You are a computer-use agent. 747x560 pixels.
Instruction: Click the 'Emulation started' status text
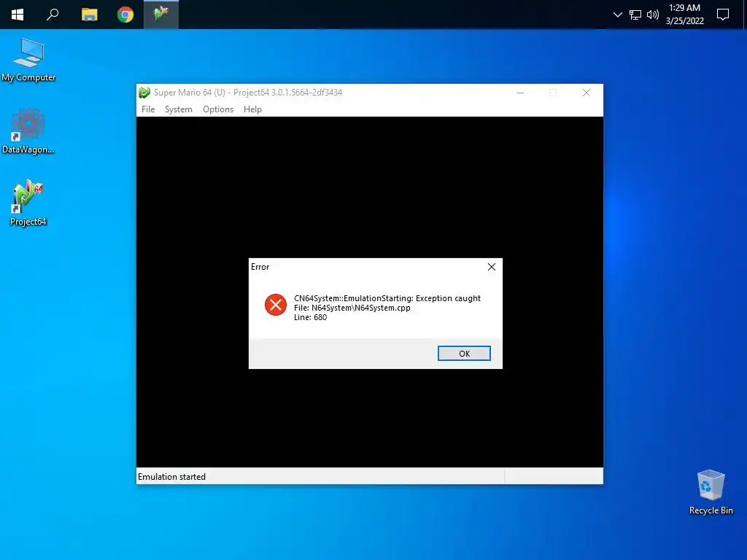[171, 477]
